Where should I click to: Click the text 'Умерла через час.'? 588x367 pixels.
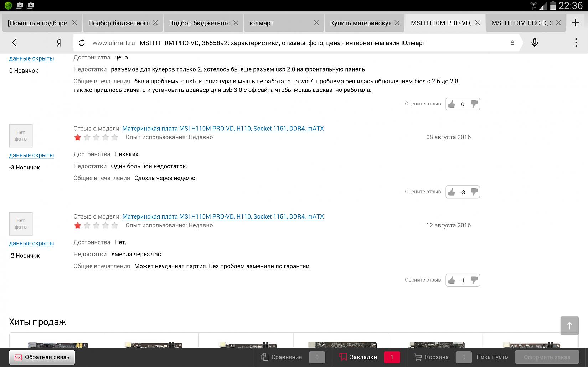click(136, 254)
